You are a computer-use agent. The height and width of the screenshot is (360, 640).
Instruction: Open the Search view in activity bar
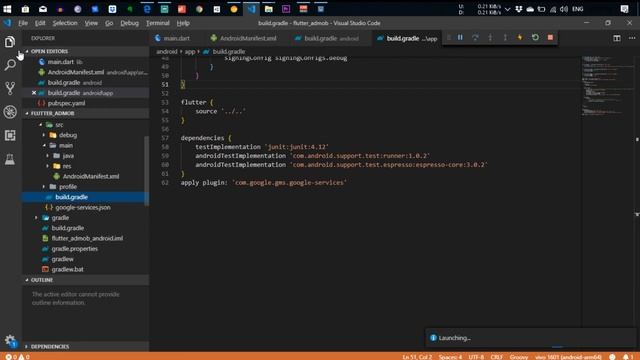tap(10, 64)
